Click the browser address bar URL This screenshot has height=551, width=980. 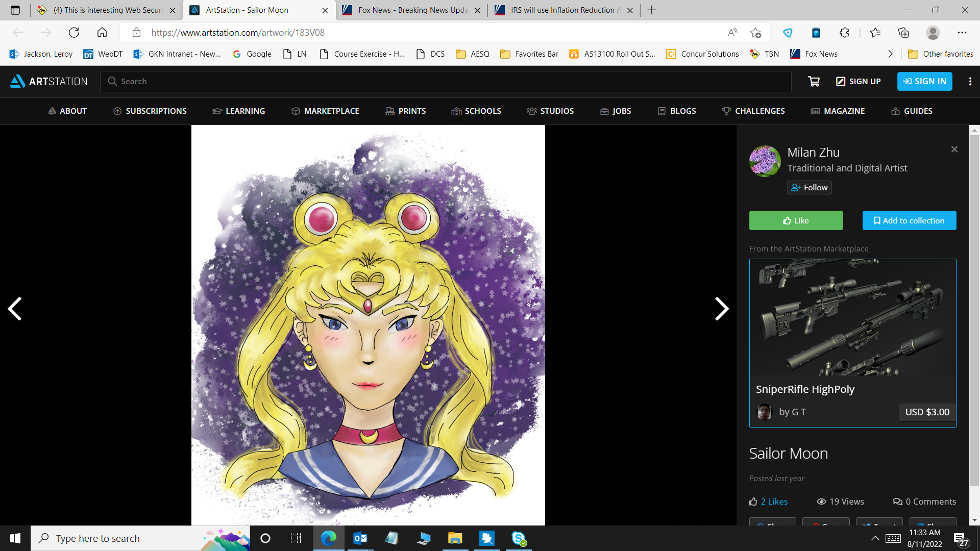[238, 33]
